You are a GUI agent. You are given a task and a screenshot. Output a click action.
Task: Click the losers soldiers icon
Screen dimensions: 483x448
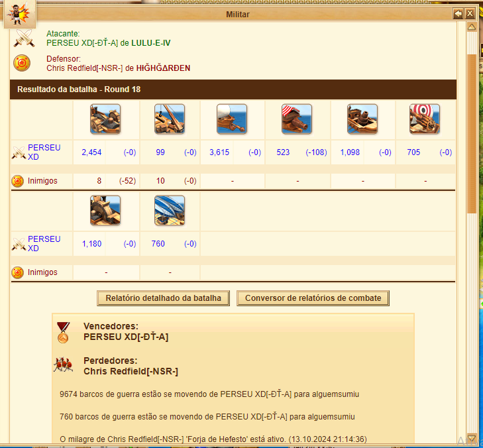63,364
